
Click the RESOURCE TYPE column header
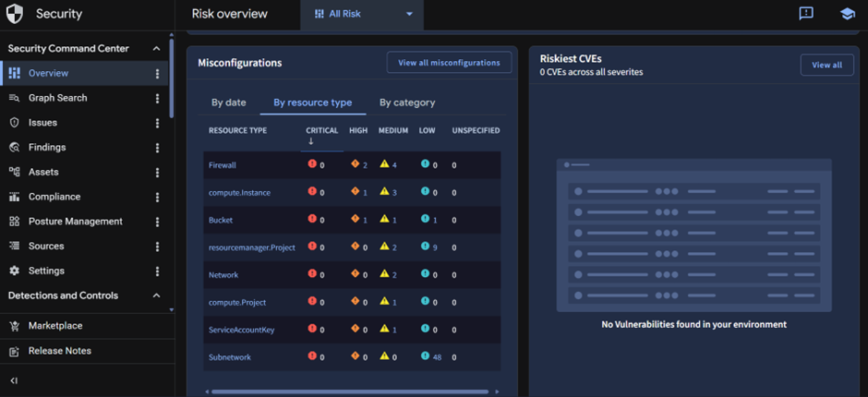click(237, 131)
